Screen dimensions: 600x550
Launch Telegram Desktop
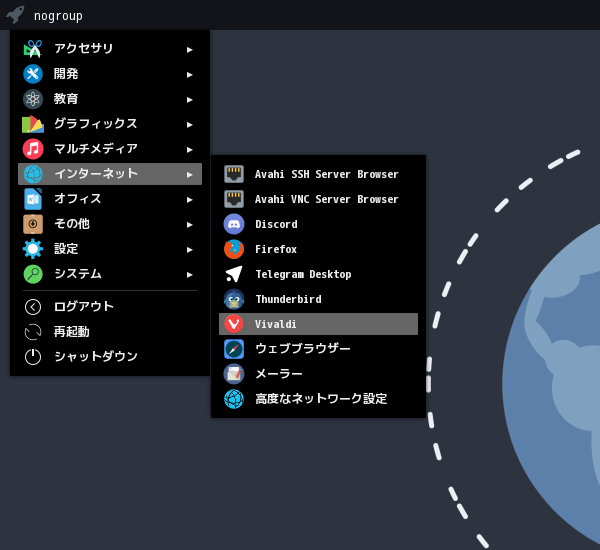pyautogui.click(x=318, y=274)
